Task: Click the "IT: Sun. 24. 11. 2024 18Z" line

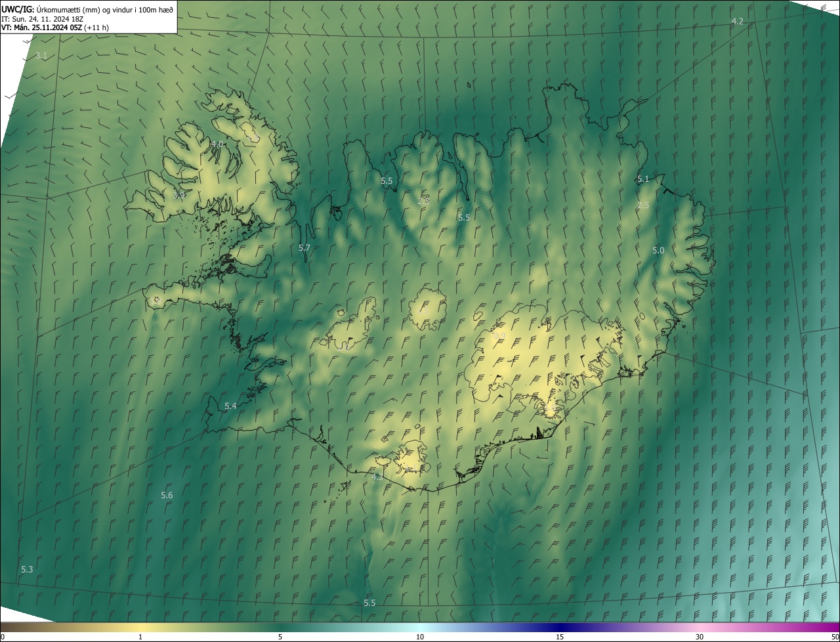Action: tap(43, 18)
